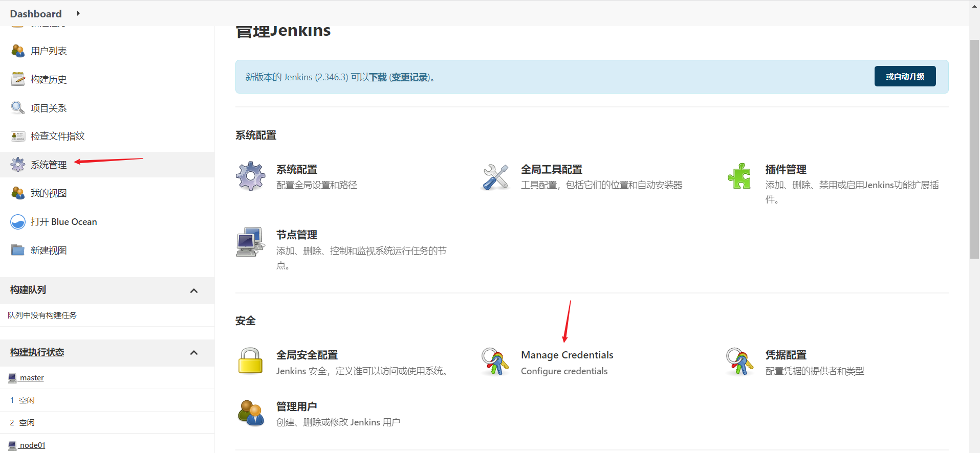
Task: Click the 下载 link in the update banner
Action: 378,77
